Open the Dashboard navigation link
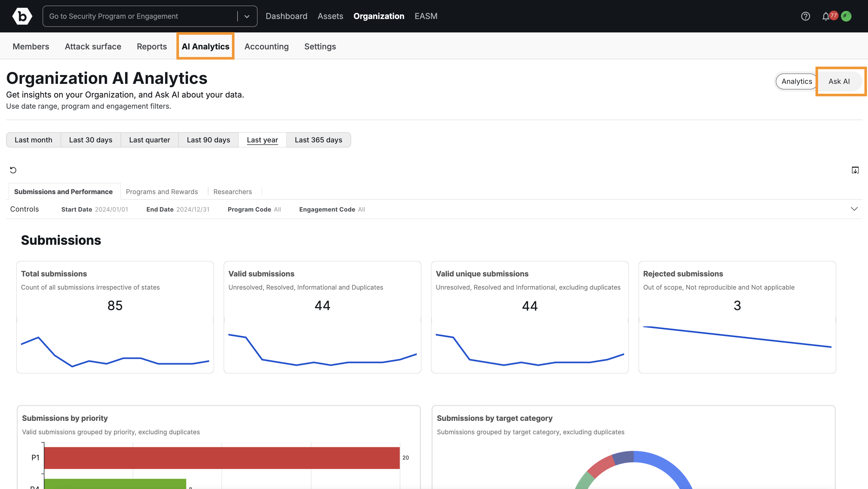 coord(286,16)
